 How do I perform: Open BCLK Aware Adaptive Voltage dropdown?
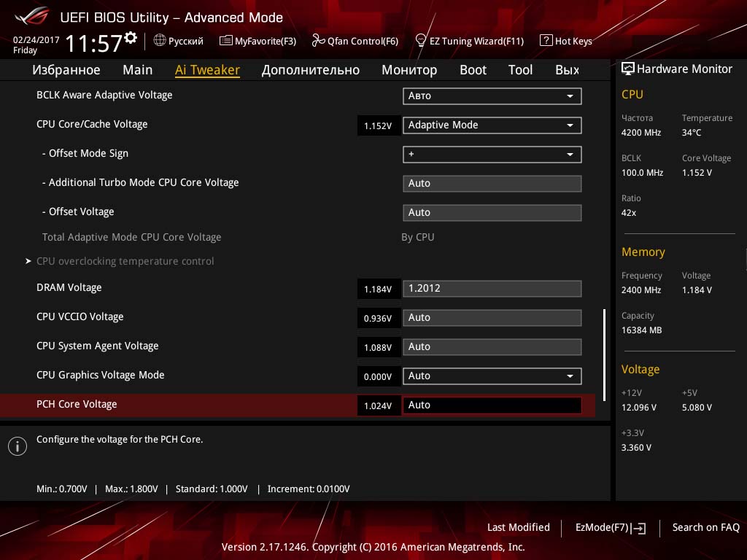pyautogui.click(x=492, y=96)
